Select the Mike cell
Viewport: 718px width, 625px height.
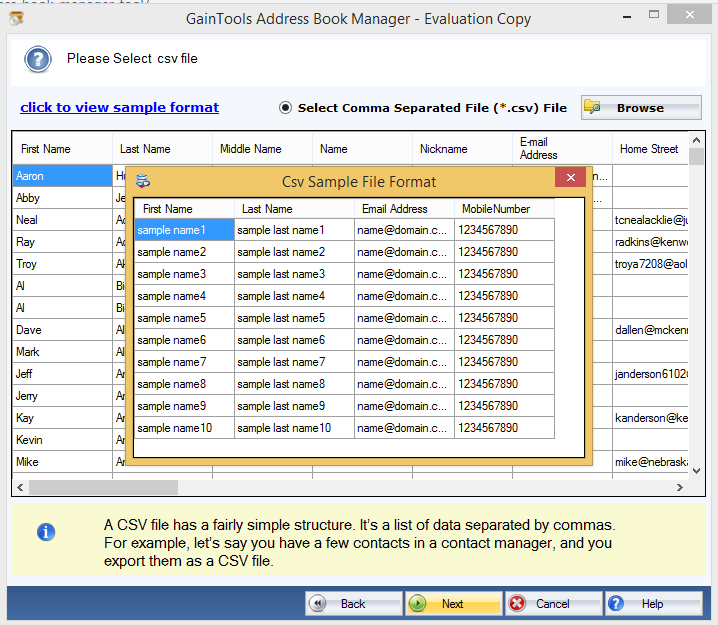click(x=62, y=462)
